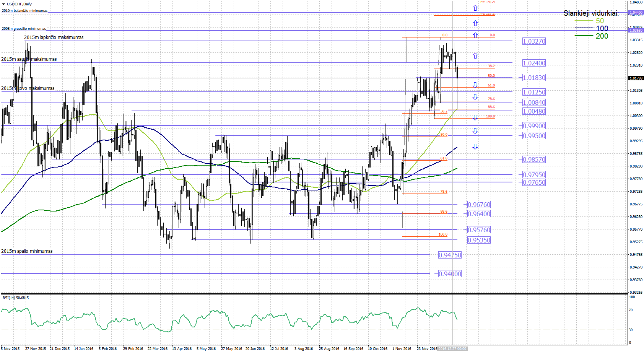The height and width of the screenshot is (353, 644).
Task: Select the 0.99900 price level box
Action: pos(534,126)
